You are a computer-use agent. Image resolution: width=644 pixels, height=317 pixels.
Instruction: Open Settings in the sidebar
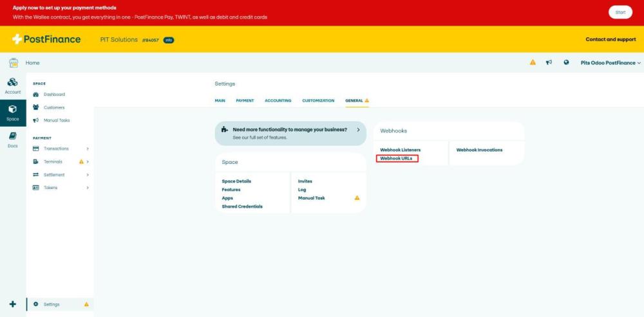click(x=52, y=304)
